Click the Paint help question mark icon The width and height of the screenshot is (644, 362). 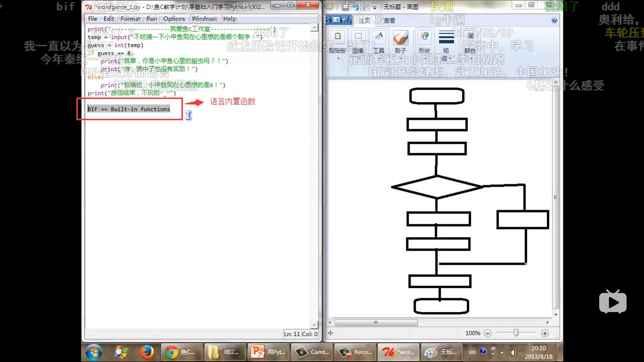click(x=554, y=20)
